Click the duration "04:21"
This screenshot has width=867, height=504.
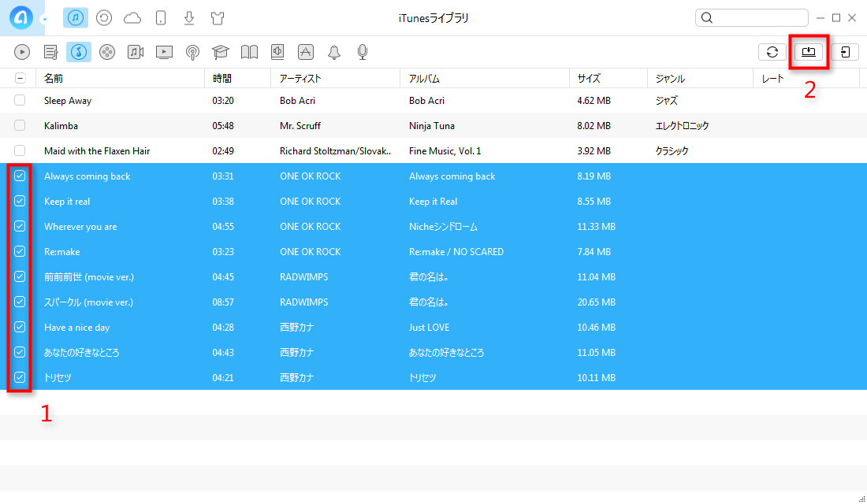223,378
